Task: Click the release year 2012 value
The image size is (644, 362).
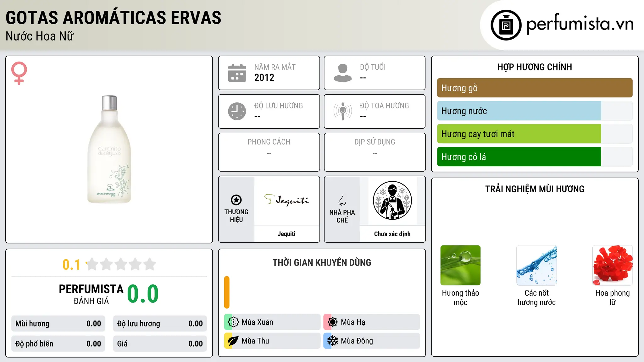Action: (264, 78)
